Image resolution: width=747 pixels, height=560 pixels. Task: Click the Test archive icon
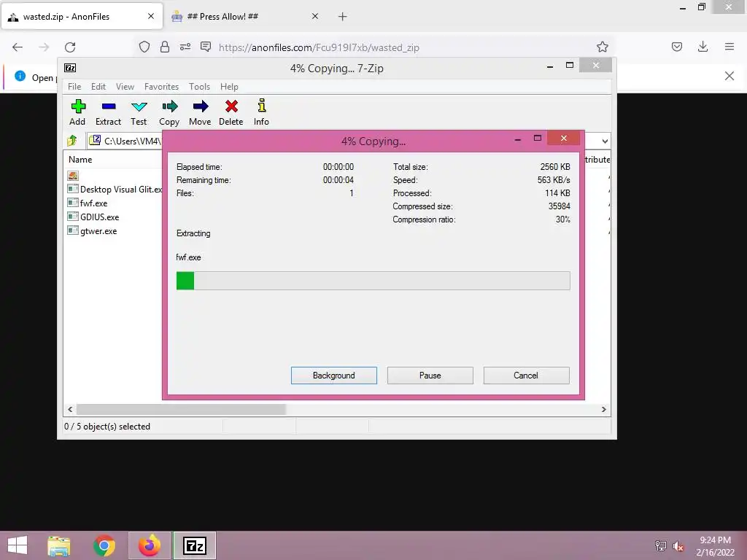click(x=139, y=112)
